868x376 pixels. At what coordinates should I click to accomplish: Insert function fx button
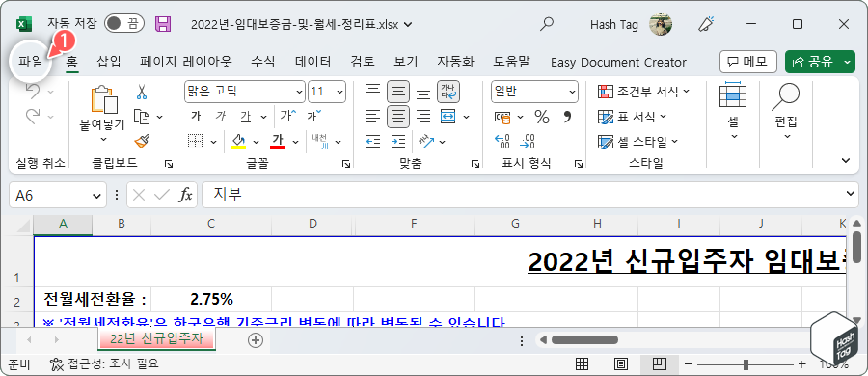click(185, 195)
